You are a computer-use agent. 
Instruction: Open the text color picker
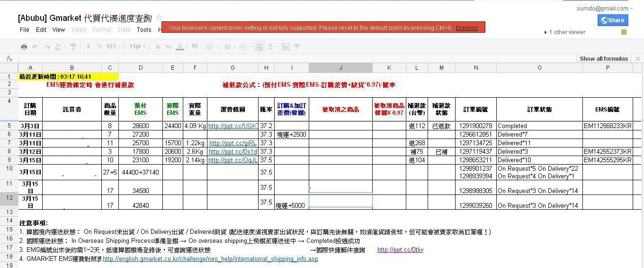(x=182, y=46)
